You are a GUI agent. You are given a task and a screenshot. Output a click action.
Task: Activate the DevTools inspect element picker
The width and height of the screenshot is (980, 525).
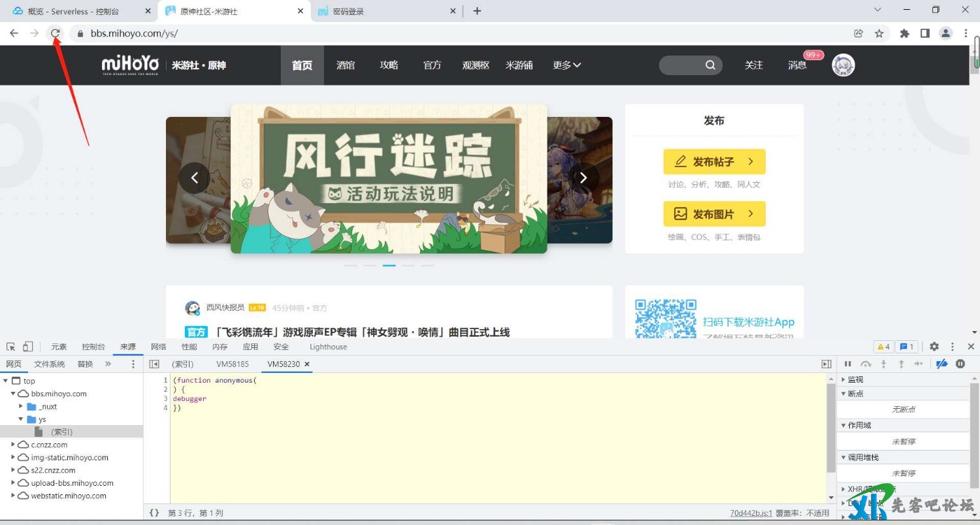[x=11, y=347]
